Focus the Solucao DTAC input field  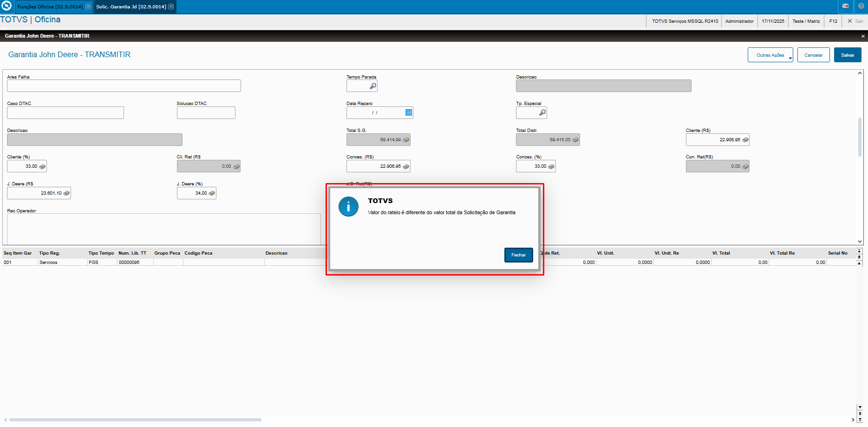206,113
